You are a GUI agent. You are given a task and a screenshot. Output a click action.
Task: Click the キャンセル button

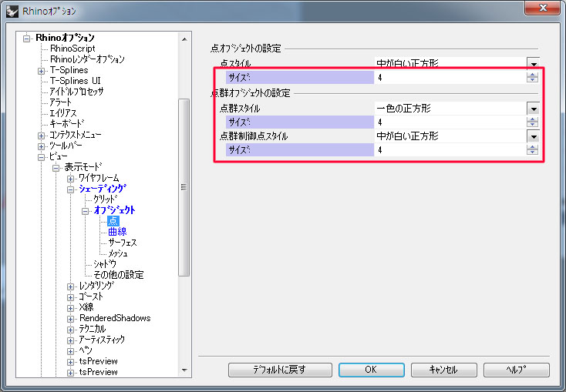point(443,370)
